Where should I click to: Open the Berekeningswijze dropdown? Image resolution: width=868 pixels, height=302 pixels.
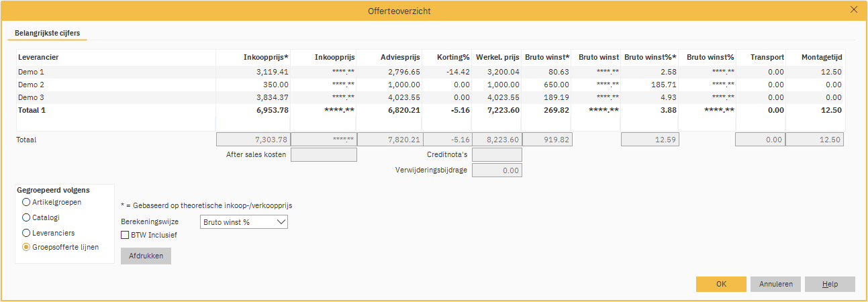point(244,222)
